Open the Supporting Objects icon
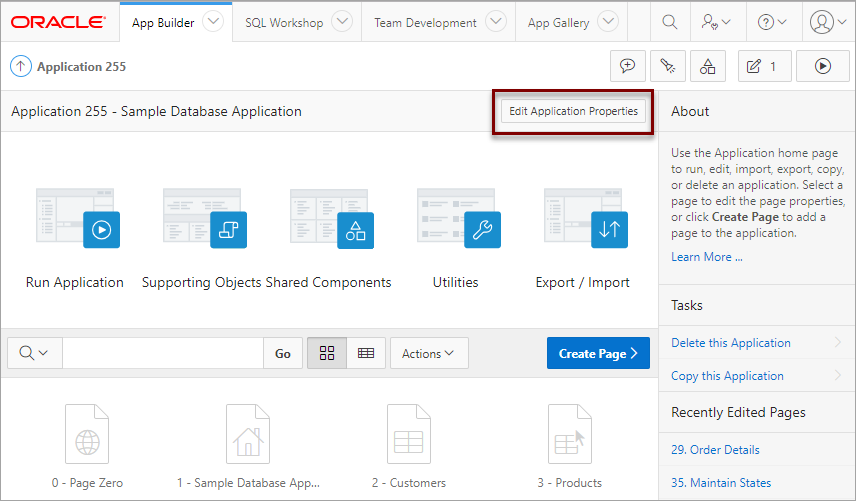 (x=205, y=218)
